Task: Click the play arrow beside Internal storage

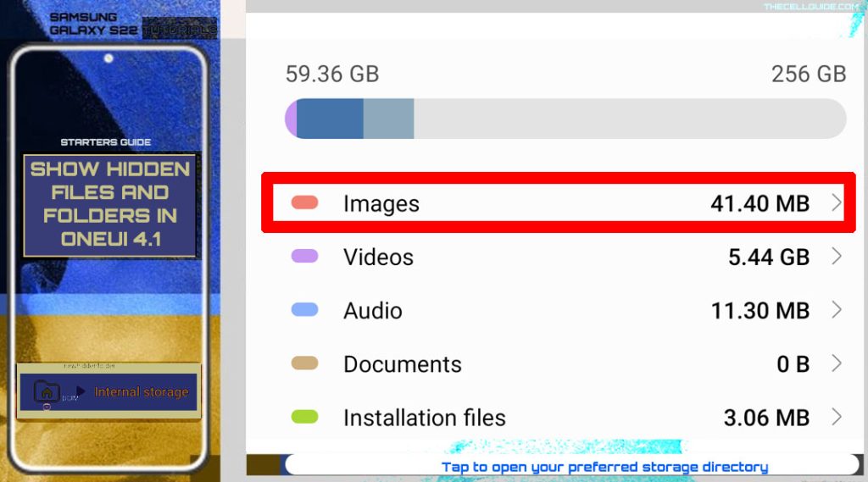Action: [81, 391]
